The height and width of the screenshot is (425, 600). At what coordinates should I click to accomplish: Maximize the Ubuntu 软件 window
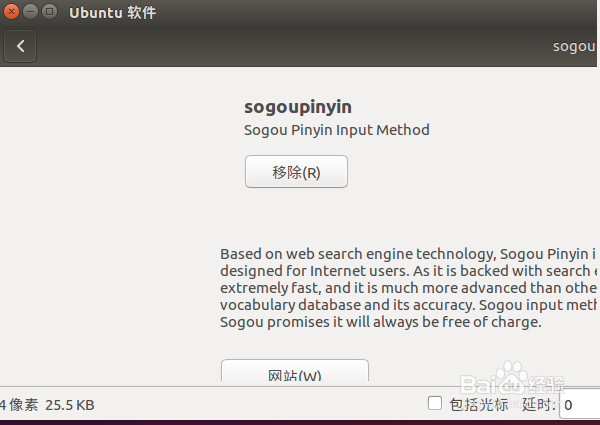coord(49,13)
